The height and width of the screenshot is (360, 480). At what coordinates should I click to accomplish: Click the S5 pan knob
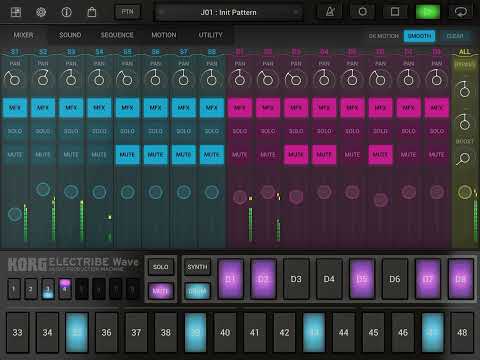127,79
